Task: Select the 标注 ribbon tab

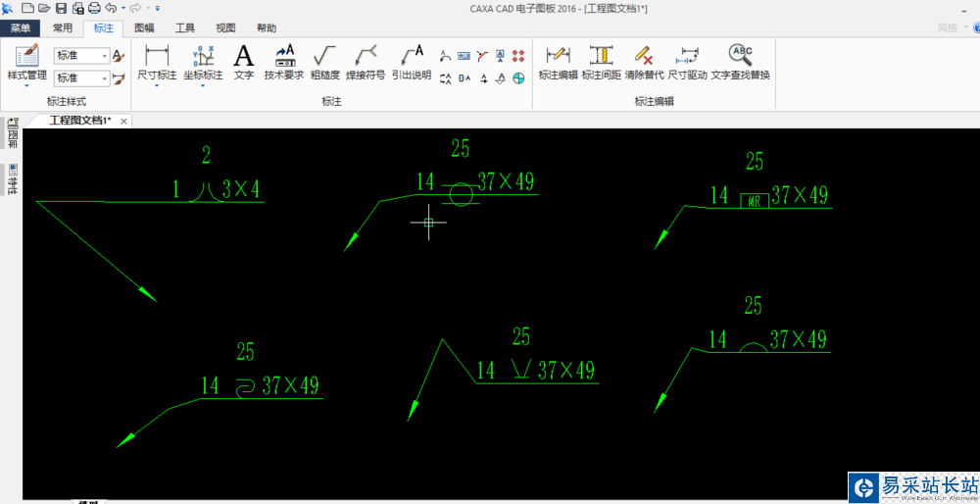Action: click(103, 28)
